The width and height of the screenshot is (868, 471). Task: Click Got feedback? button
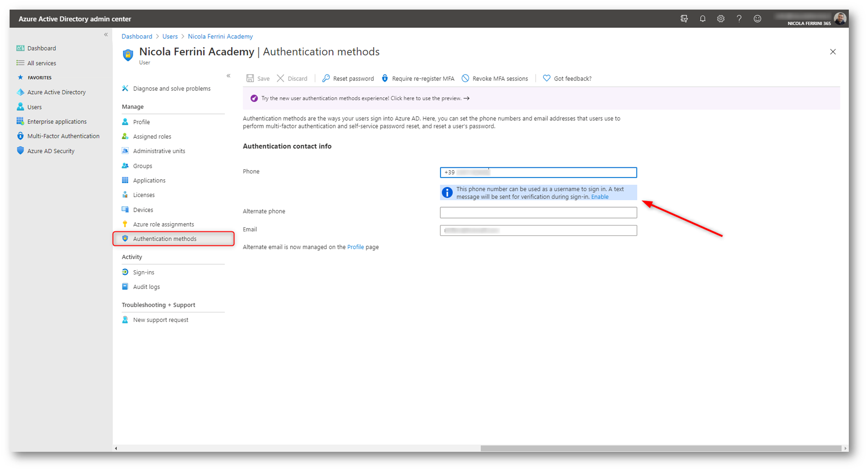coord(567,79)
